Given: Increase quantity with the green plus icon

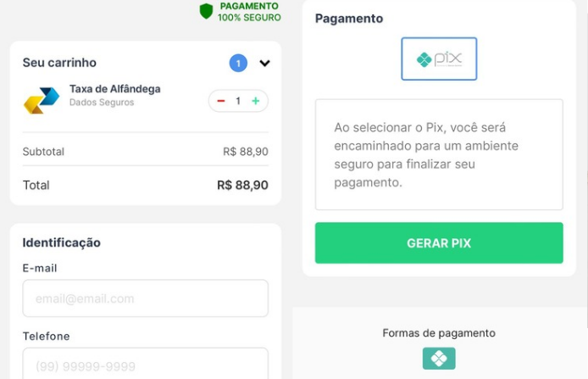Looking at the screenshot, I should click(x=255, y=101).
